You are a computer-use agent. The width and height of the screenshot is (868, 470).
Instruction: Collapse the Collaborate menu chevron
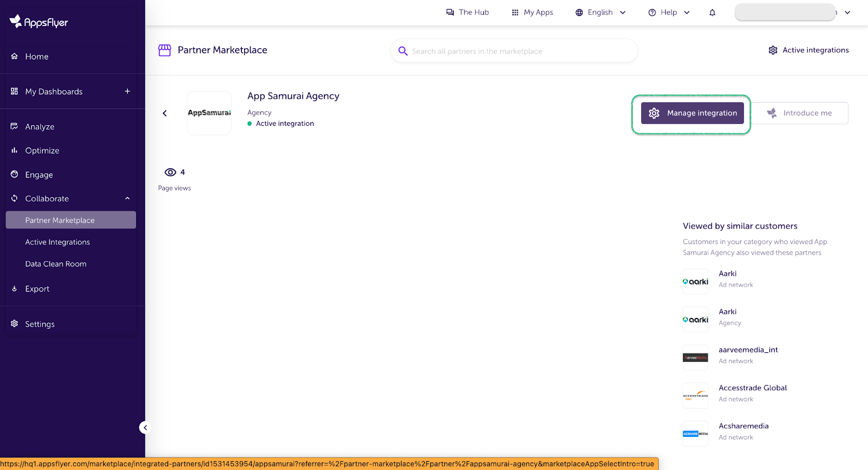pos(127,199)
